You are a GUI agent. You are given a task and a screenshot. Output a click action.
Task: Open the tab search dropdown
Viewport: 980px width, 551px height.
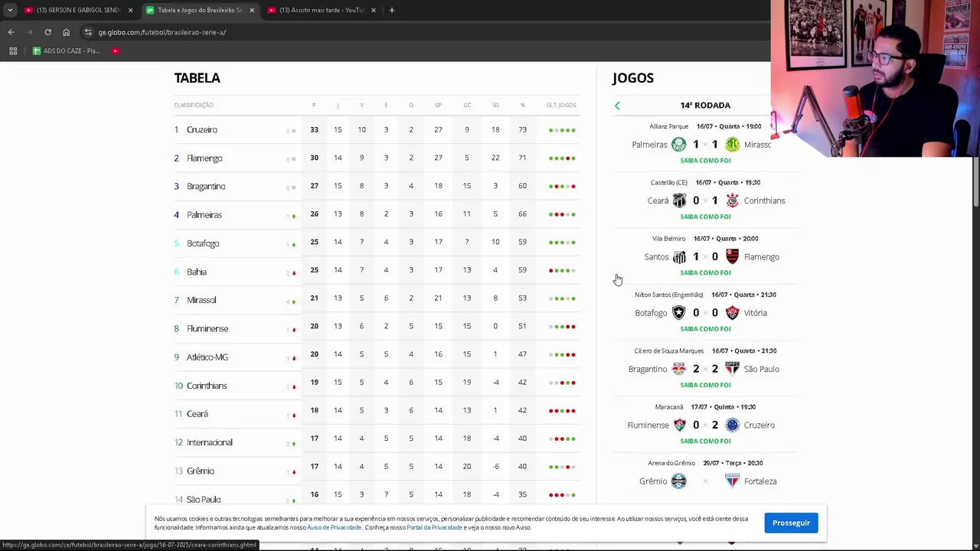(x=10, y=10)
